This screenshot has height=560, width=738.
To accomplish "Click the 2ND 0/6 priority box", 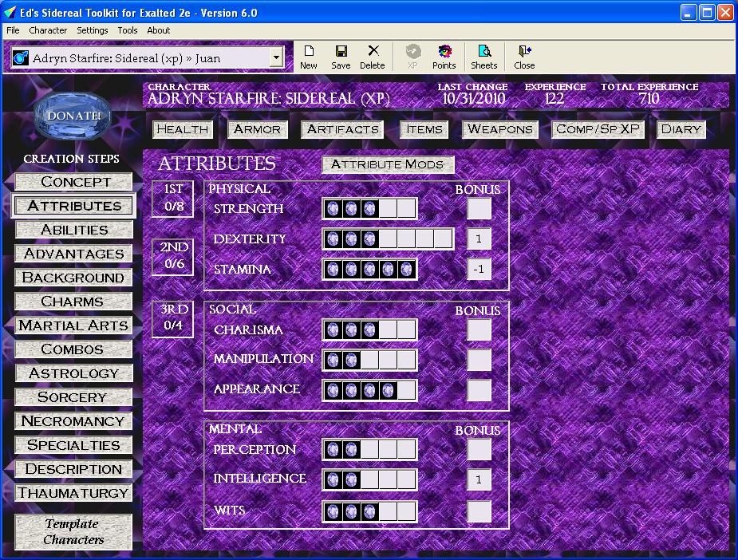I will 173,257.
